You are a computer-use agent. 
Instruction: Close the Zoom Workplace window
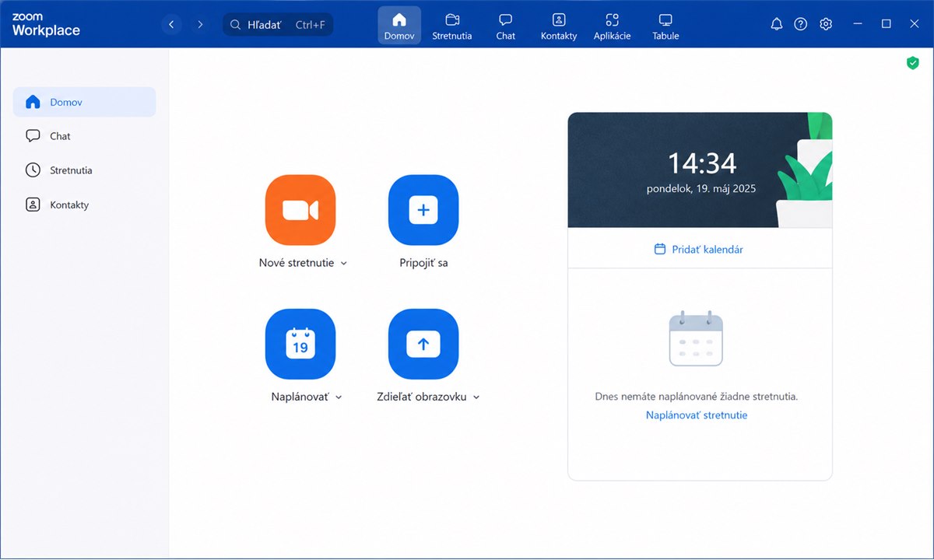[915, 24]
